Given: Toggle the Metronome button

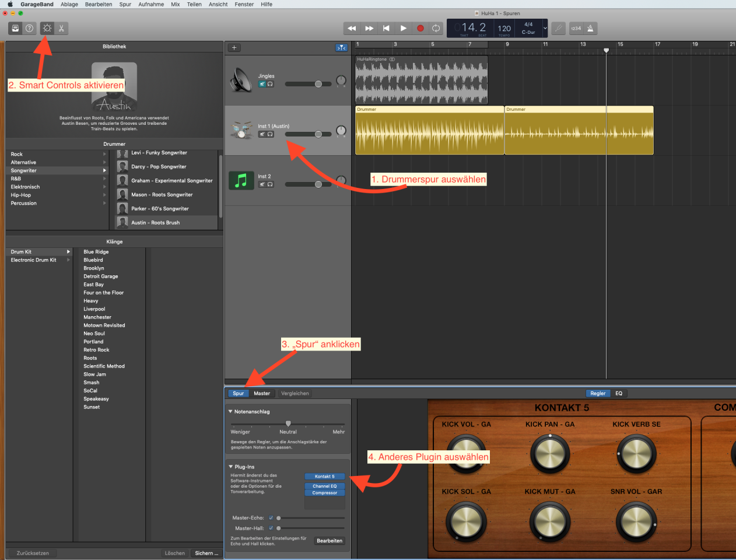Looking at the screenshot, I should tap(590, 28).
